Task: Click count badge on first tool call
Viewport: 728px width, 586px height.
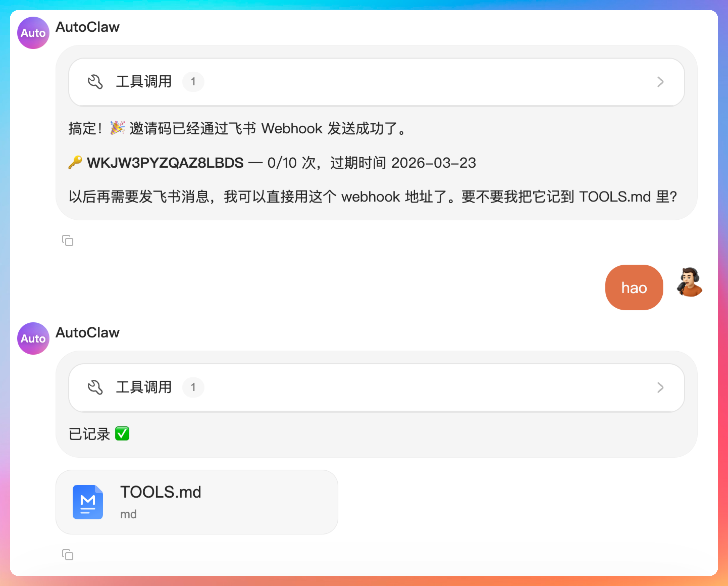Action: [x=193, y=82]
